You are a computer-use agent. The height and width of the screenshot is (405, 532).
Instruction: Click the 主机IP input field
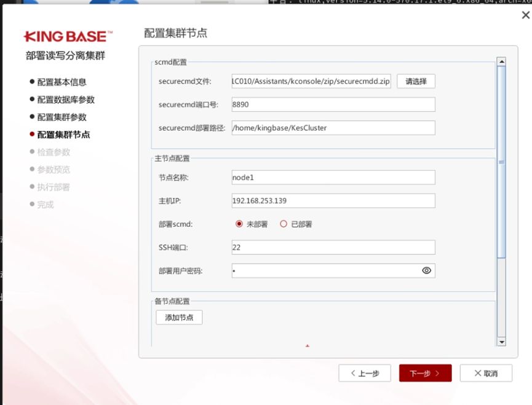point(333,201)
